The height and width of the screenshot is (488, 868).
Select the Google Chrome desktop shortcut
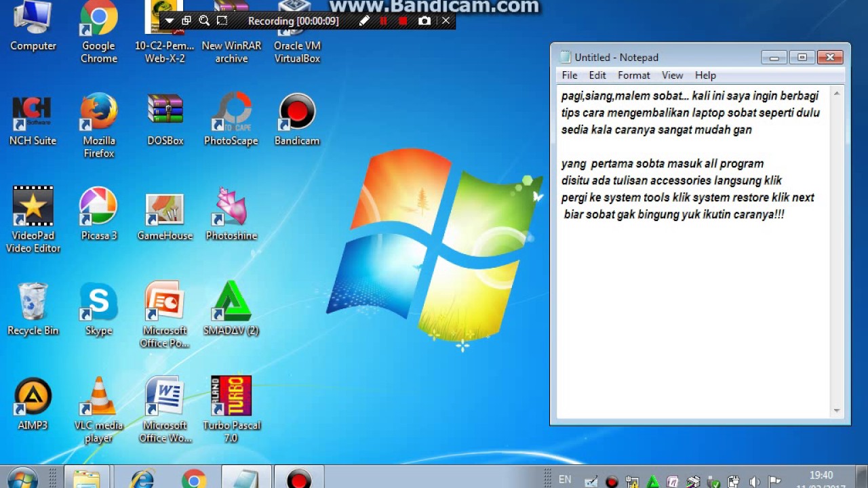coord(99,33)
